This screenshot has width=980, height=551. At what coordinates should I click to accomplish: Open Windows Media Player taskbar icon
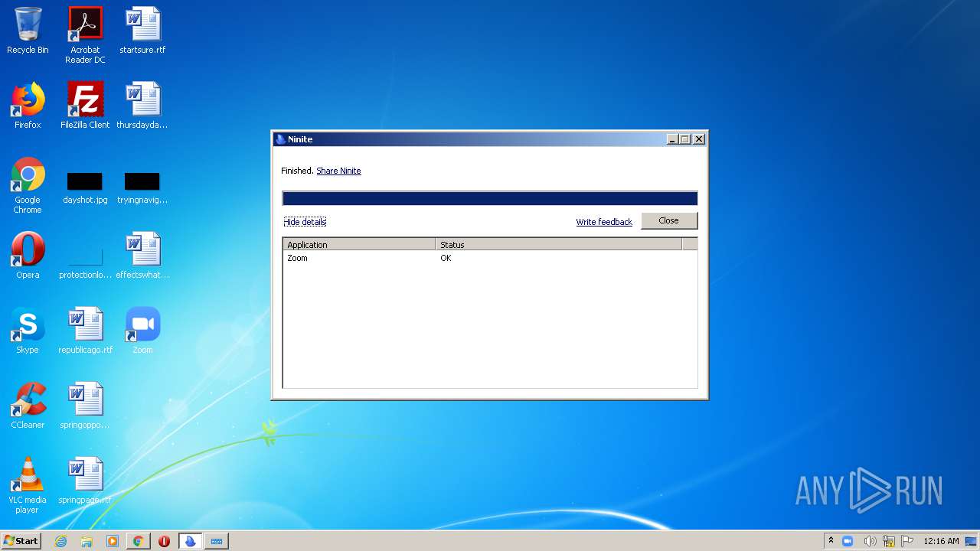point(113,541)
